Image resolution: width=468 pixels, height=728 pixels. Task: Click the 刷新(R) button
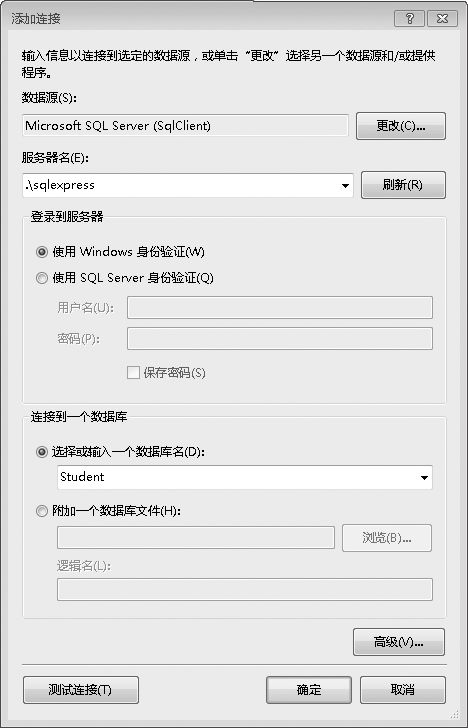pyautogui.click(x=403, y=185)
